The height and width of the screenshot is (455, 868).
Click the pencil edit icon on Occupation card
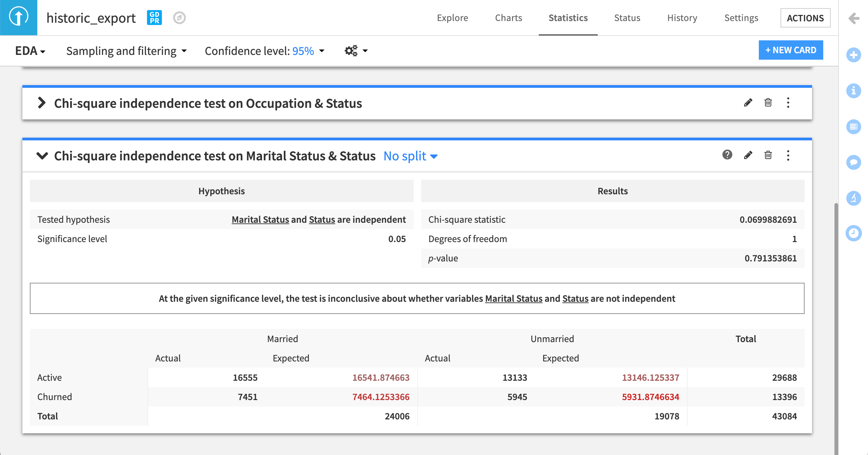[748, 103]
